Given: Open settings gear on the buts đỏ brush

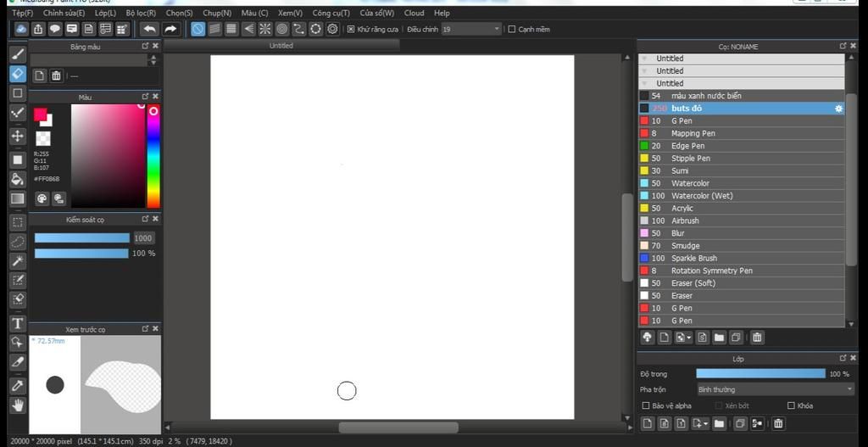Looking at the screenshot, I should point(838,109).
